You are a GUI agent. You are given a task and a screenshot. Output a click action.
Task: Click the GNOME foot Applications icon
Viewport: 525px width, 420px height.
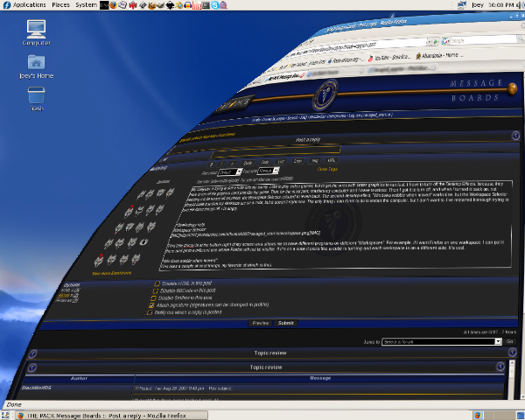tap(6, 5)
